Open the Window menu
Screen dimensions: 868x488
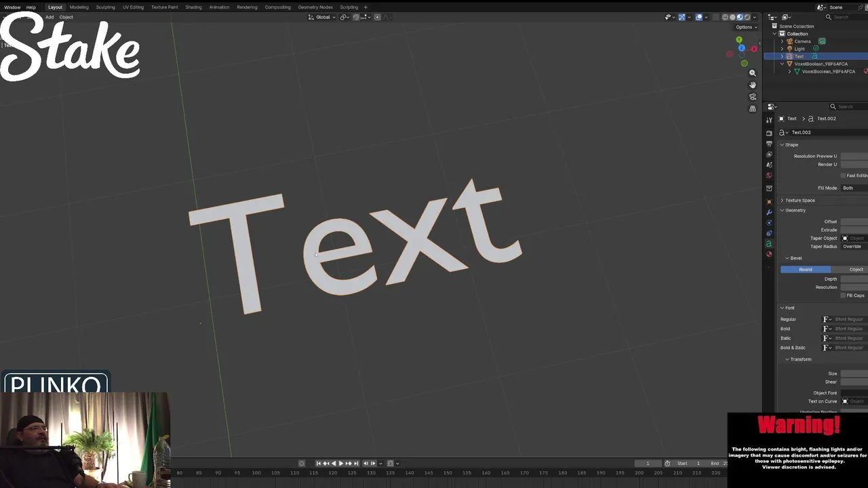12,7
